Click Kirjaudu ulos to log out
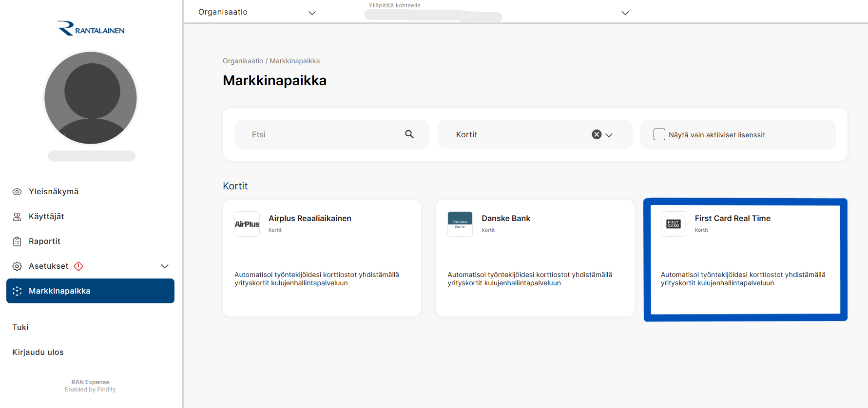 pyautogui.click(x=38, y=352)
